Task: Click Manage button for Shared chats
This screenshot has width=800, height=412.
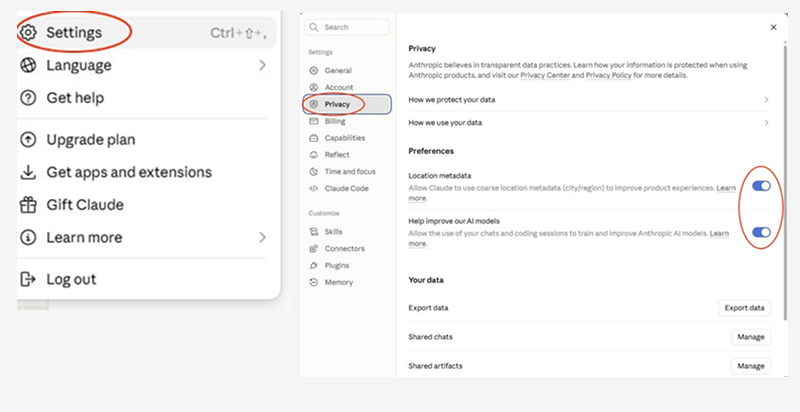Action: (751, 337)
